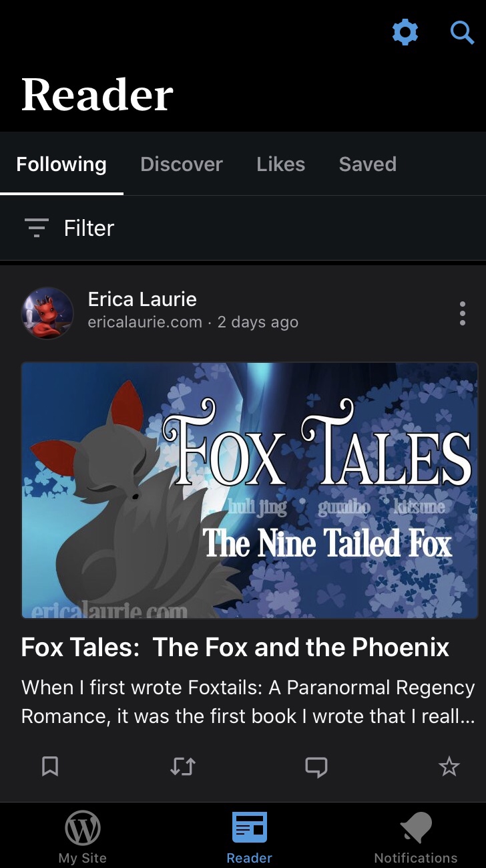
Task: Open Reader settings gear icon
Action: point(405,31)
